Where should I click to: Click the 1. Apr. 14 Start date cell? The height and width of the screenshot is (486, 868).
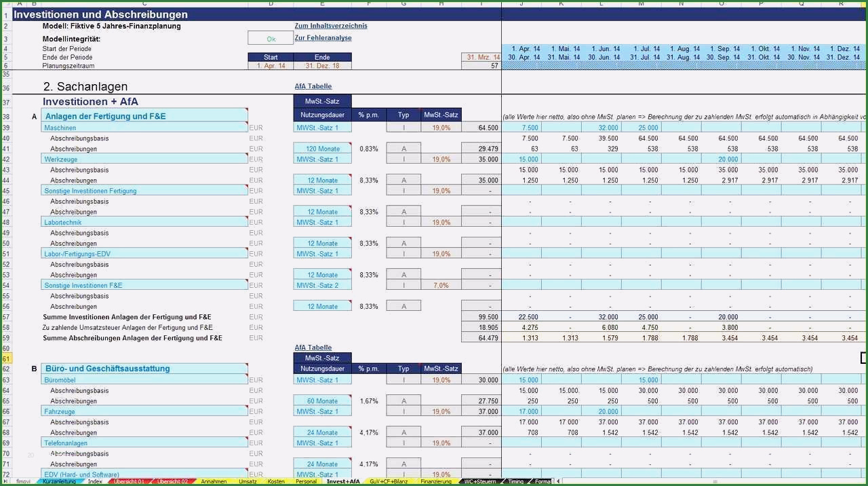[271, 66]
